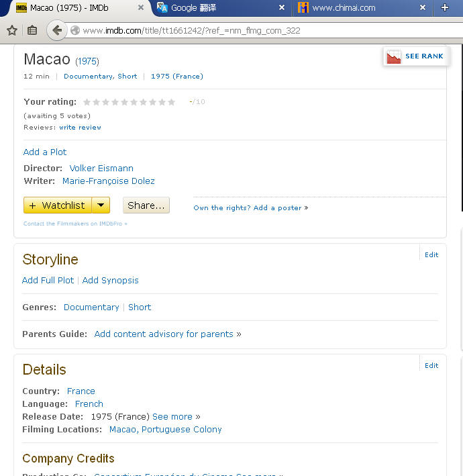Screen dimensions: 463x476
Task: Click Add Full Plot link
Action: pos(48,280)
